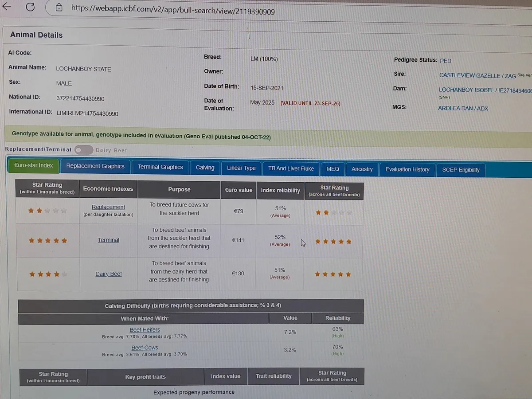Click the Beef Heifers calving difficulty link
532x399 pixels.
click(145, 330)
